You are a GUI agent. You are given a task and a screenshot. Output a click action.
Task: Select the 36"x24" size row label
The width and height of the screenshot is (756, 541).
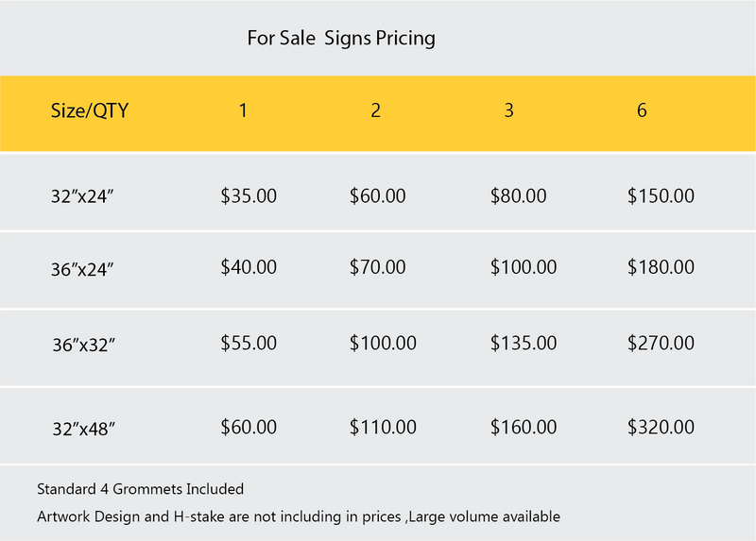pos(83,269)
